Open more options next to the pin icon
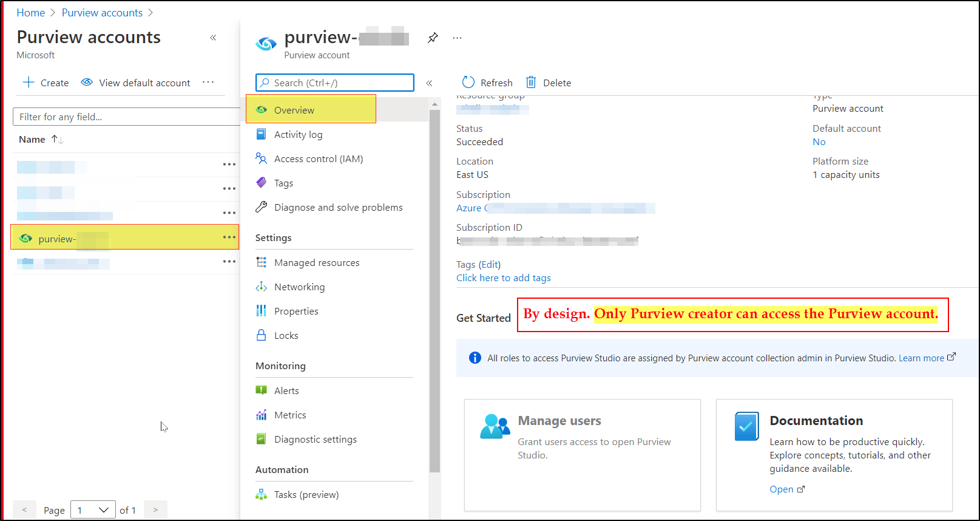Image resolution: width=980 pixels, height=521 pixels. 457,38
